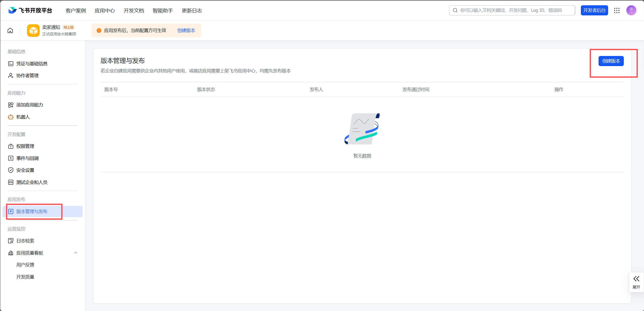Click the 卖家通知 orange app icon
The image size is (644, 311).
(x=33, y=31)
